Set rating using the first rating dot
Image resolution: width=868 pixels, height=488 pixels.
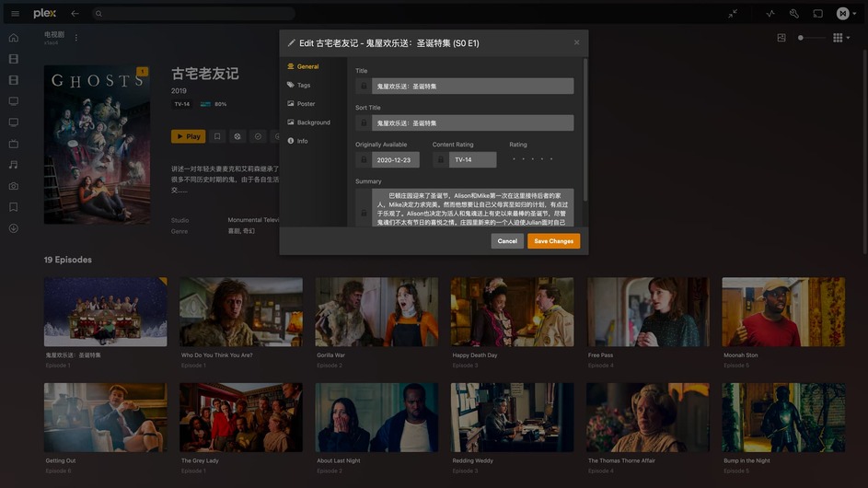(514, 159)
